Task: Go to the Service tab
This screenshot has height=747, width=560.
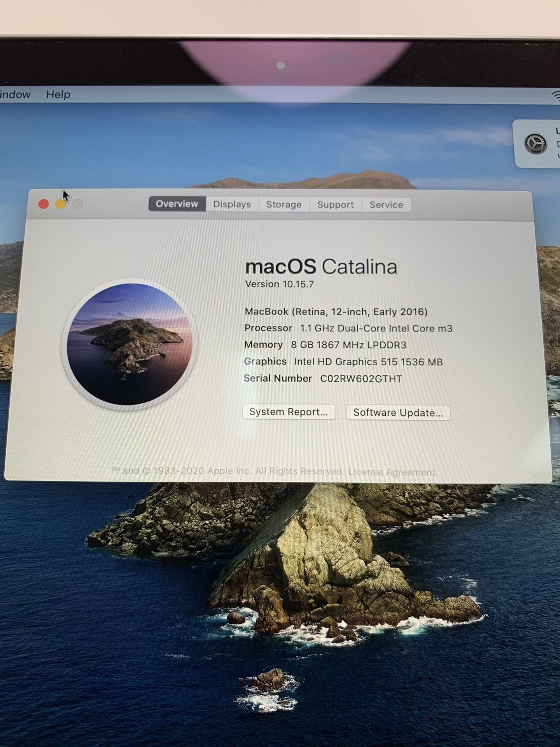Action: tap(386, 205)
